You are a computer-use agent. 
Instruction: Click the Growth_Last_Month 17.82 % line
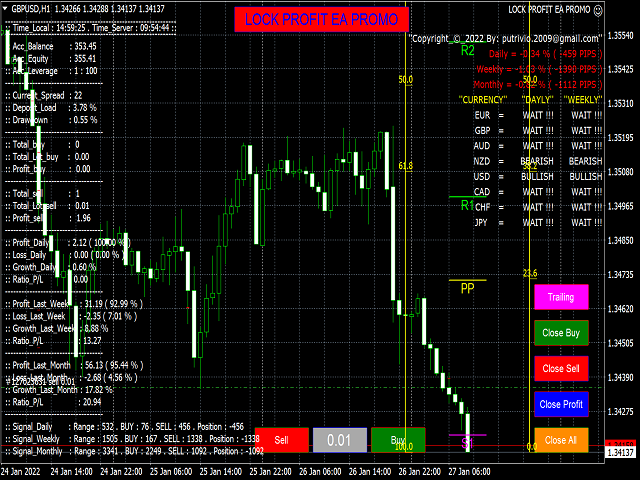(59, 390)
